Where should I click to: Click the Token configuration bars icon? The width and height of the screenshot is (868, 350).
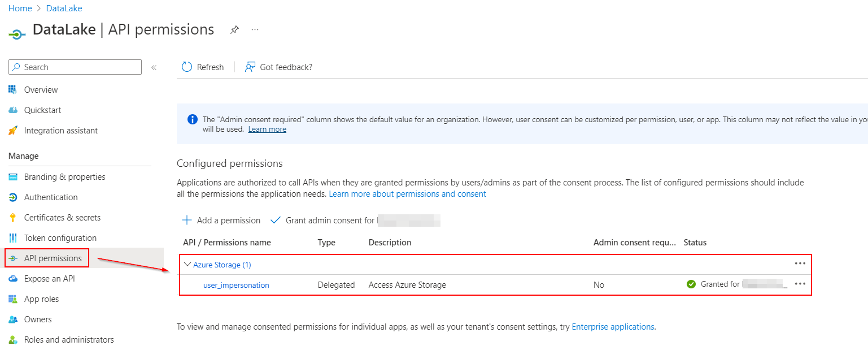[13, 238]
